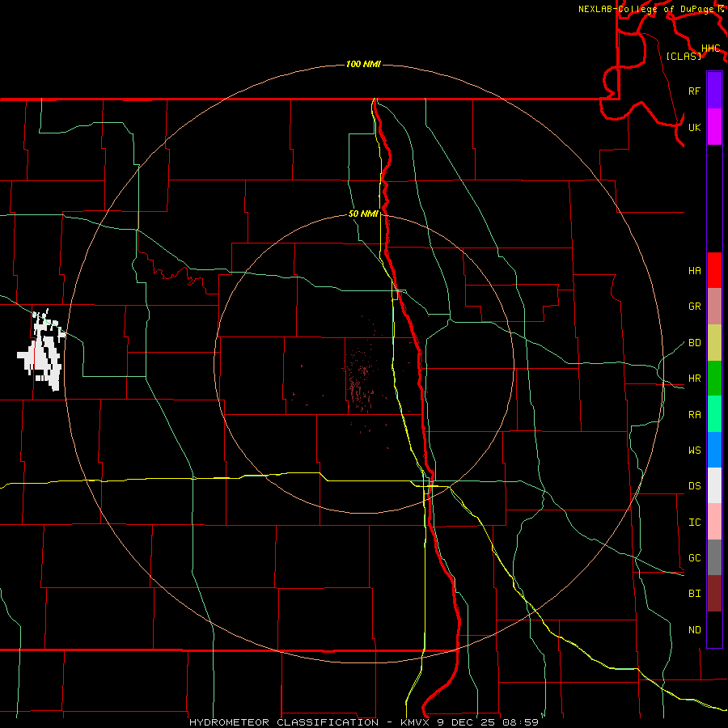Image resolution: width=728 pixels, height=728 pixels.
Task: Click the HA red legend swatch
Action: click(x=714, y=270)
